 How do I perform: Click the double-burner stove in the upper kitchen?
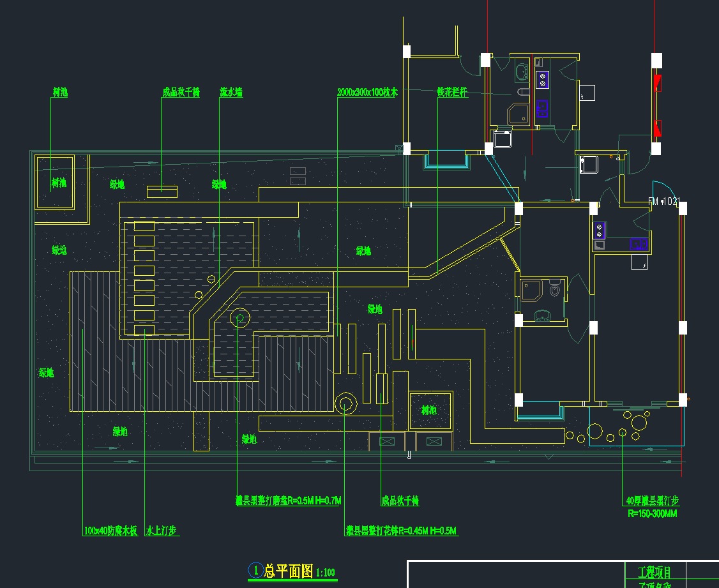coord(542,79)
